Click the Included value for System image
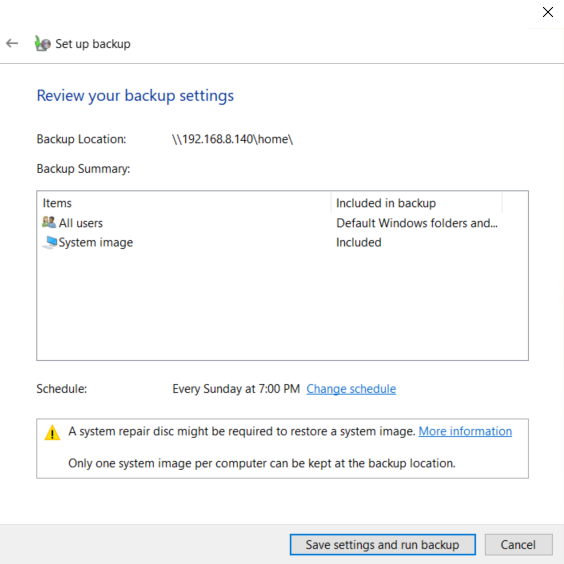The image size is (564, 564). (x=359, y=242)
